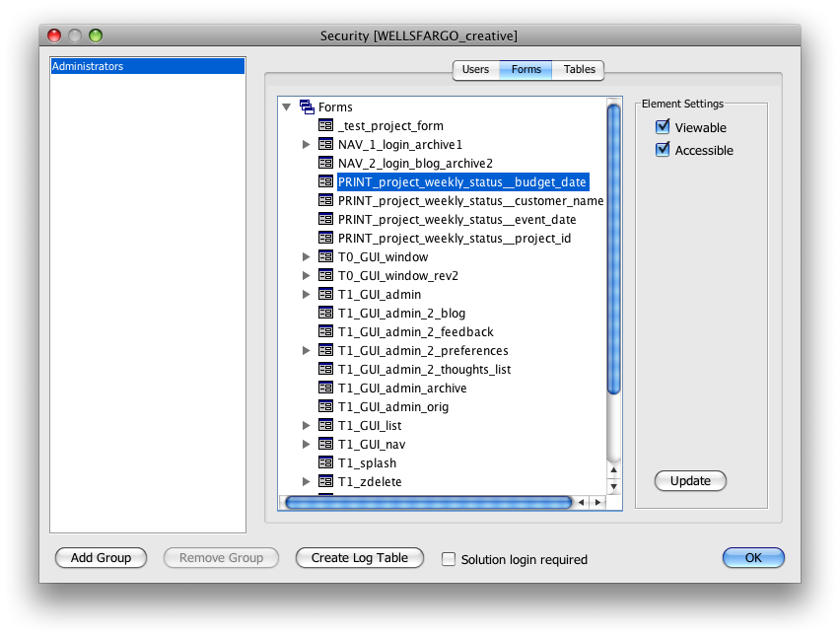The width and height of the screenshot is (840, 637).
Task: Select the NAV_2_login_blog_archive2 row
Action: click(415, 163)
